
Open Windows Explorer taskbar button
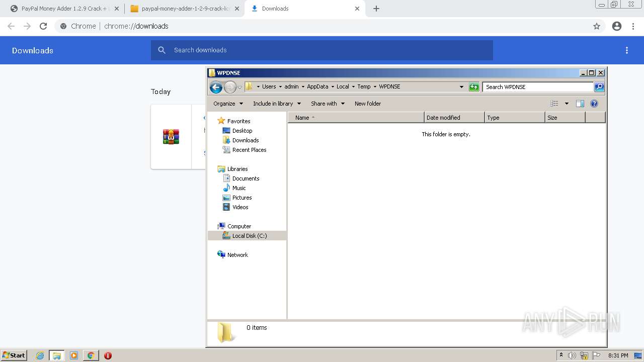[57, 355]
